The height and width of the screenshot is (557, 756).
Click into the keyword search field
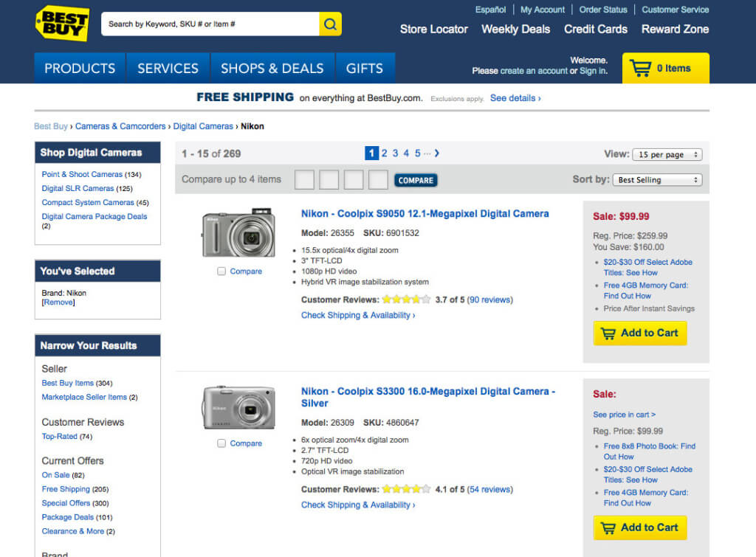click(210, 24)
